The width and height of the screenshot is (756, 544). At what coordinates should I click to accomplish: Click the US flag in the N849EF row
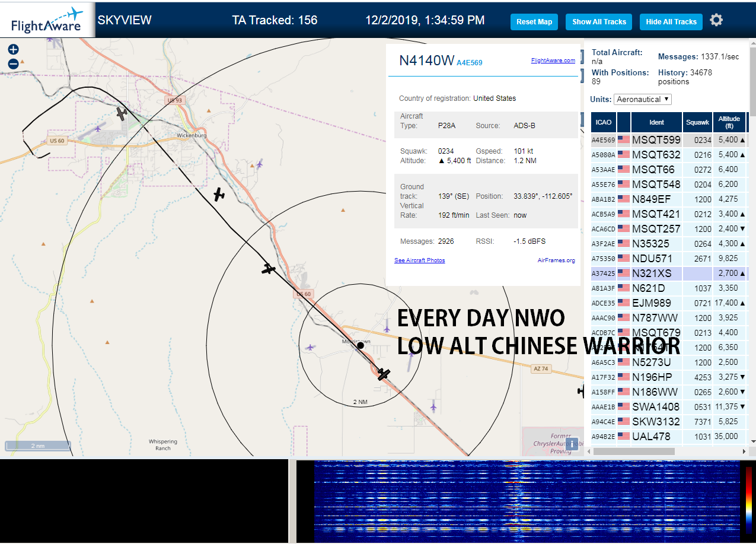624,199
